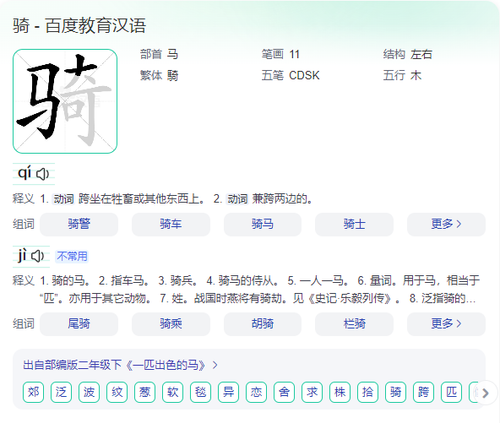The image size is (500, 423).
Task: Select the character chip 跨
Action: [423, 392]
